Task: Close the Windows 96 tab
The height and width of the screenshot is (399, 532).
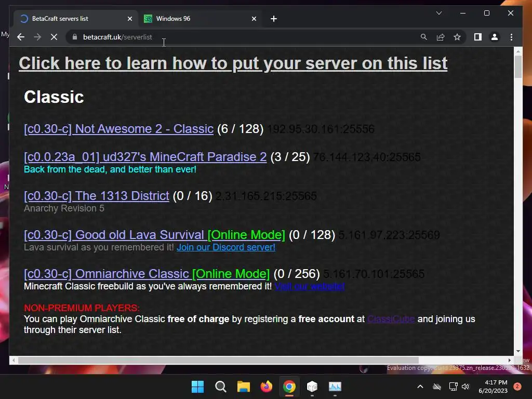Action: pos(254,19)
